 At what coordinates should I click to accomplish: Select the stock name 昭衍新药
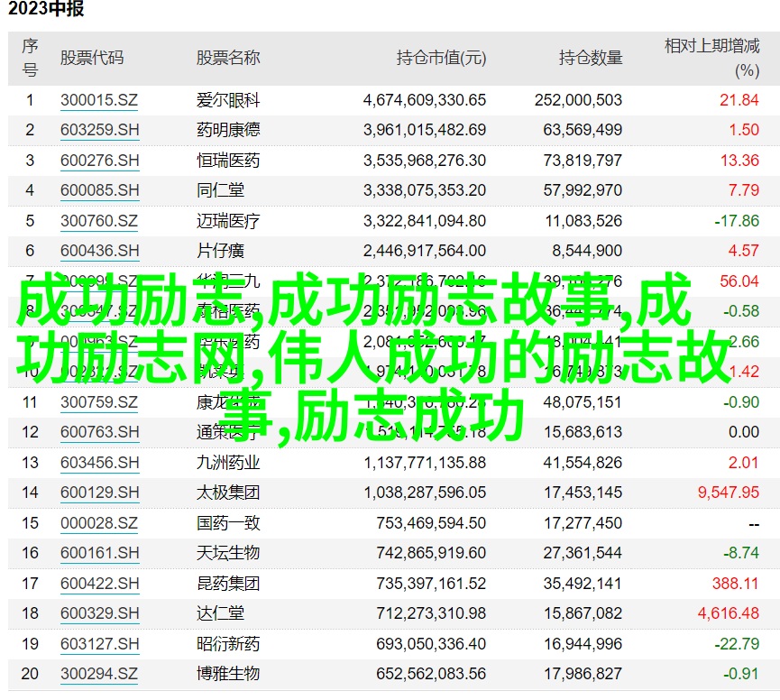click(x=228, y=644)
